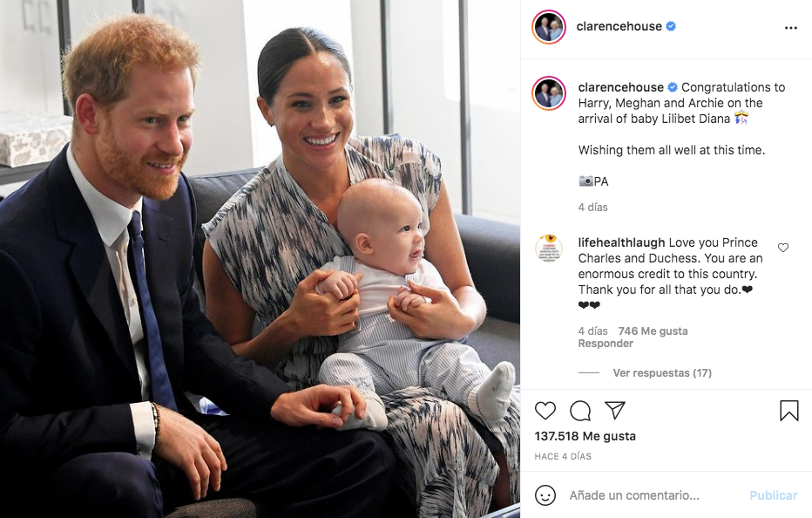This screenshot has width=812, height=518.
Task: Open the lifehealthlaugh username link
Action: [621, 242]
